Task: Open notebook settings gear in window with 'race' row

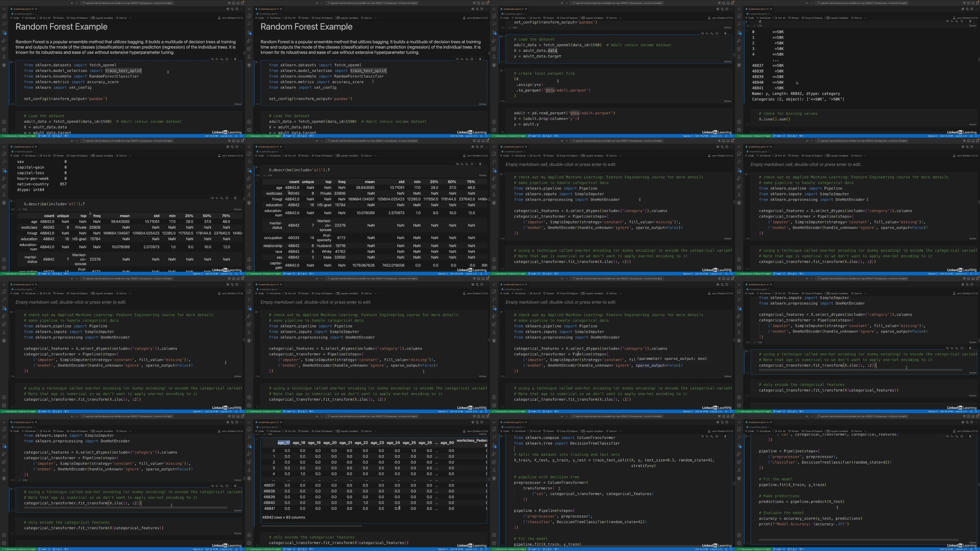Action: (473, 146)
